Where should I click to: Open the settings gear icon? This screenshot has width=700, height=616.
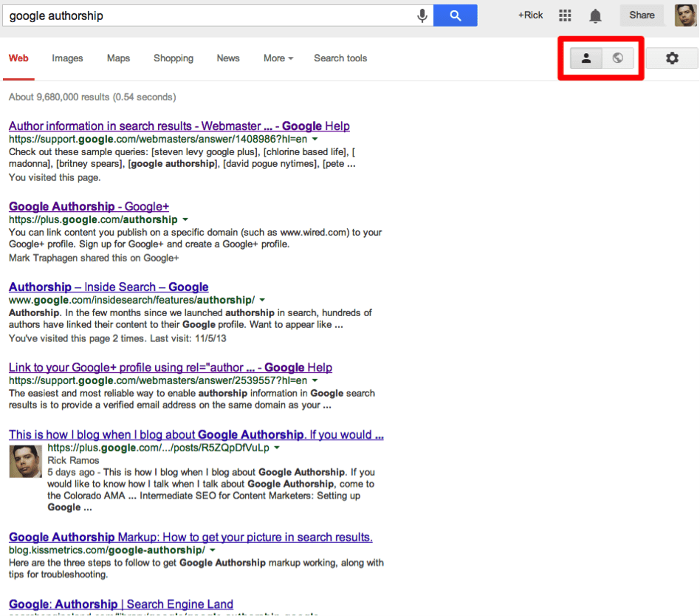click(x=672, y=58)
